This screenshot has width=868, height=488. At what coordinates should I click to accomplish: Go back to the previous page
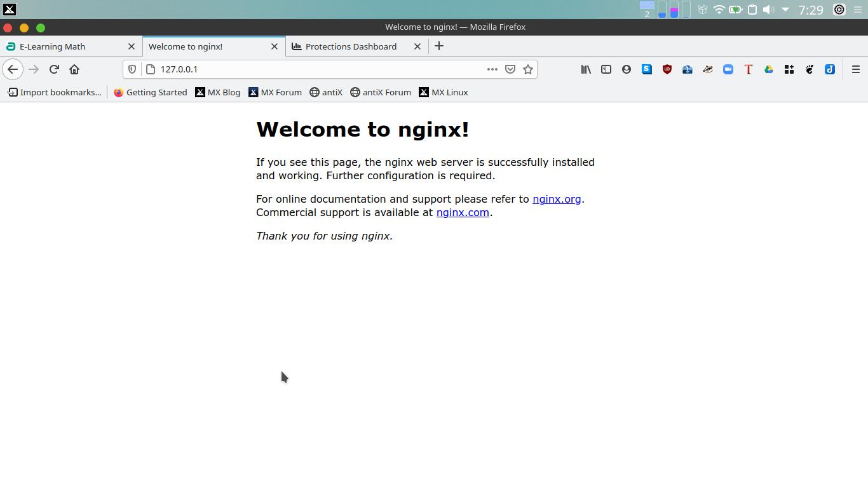pyautogui.click(x=13, y=69)
